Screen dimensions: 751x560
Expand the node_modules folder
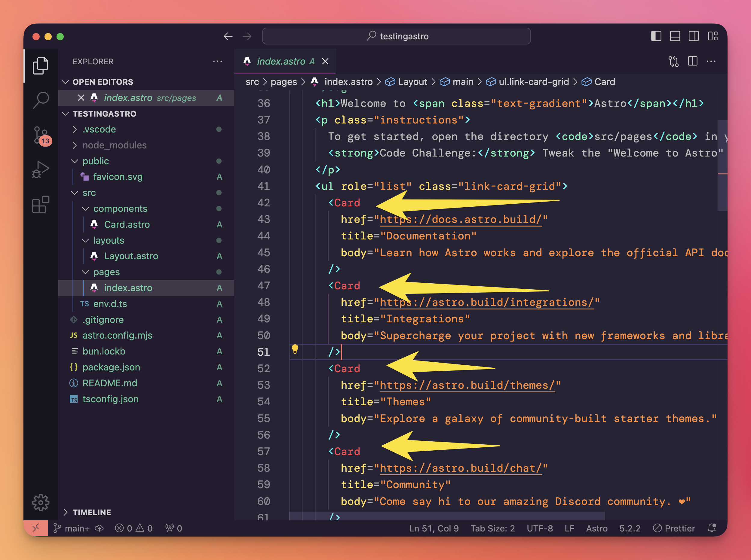coord(114,145)
